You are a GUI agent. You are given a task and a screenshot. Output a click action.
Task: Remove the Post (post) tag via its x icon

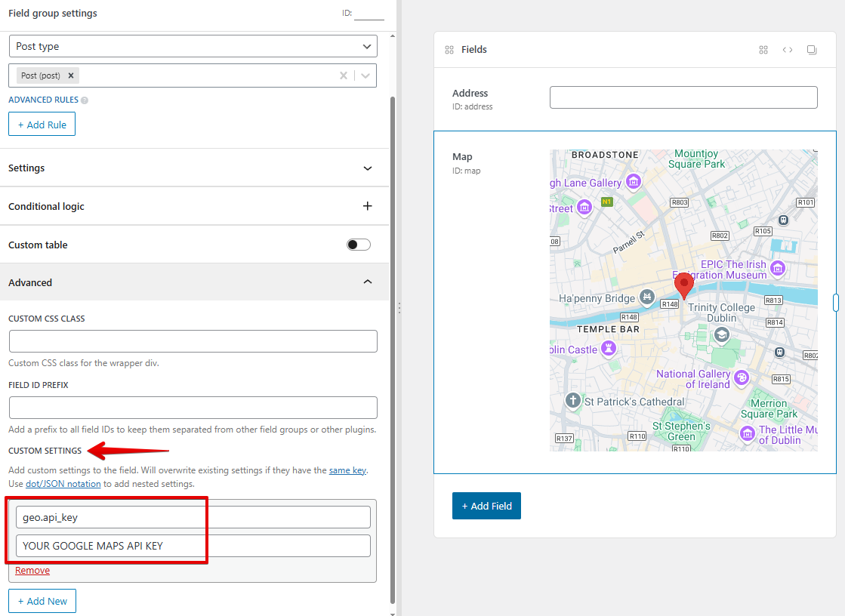70,75
